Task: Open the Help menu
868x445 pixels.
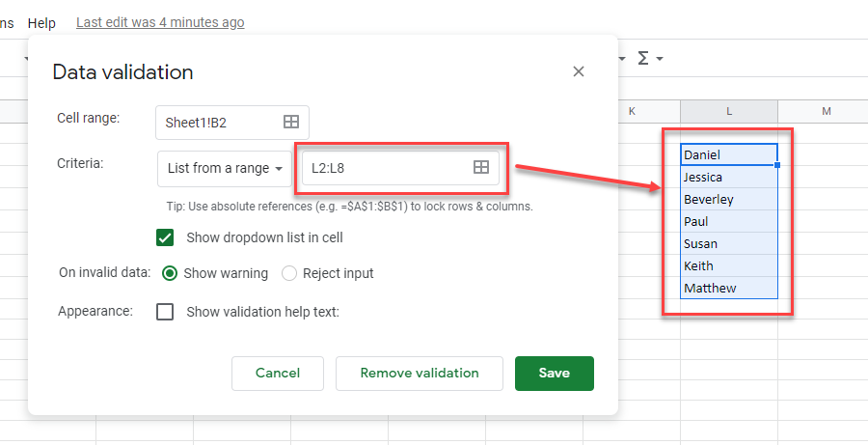Action: 41,22
